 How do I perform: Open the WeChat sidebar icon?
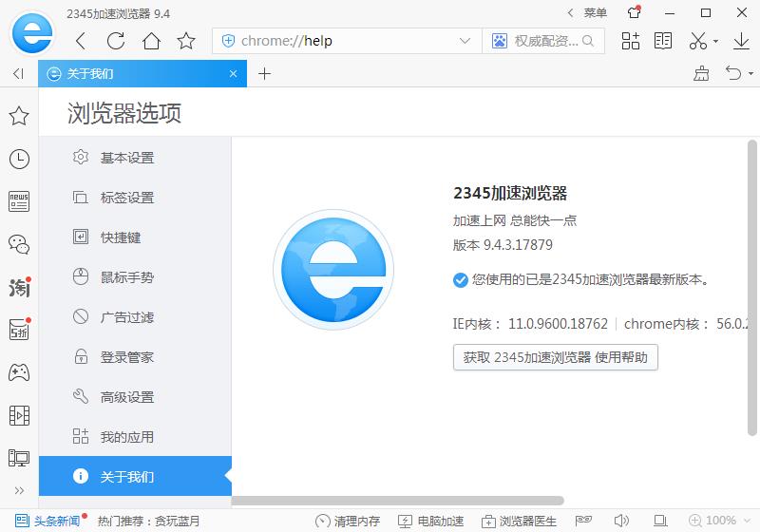[x=19, y=244]
